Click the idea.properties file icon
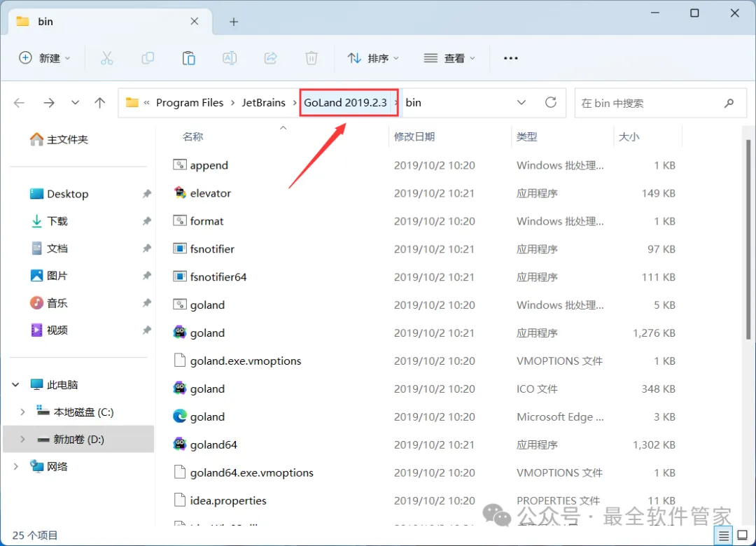 coord(180,500)
